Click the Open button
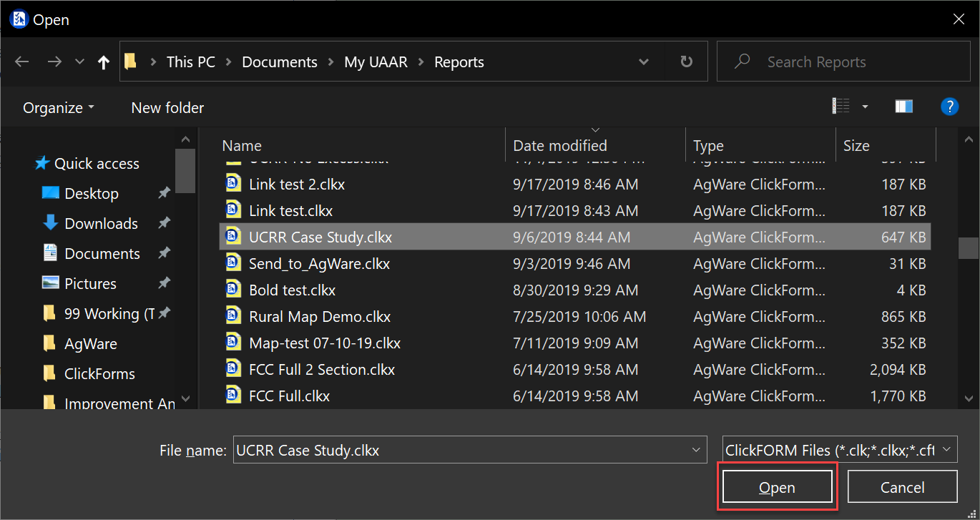Screen dimensions: 980x520 (777, 487)
